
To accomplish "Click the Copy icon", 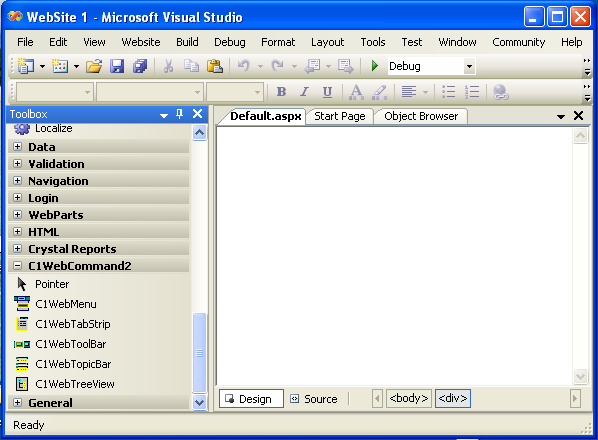I will [191, 66].
